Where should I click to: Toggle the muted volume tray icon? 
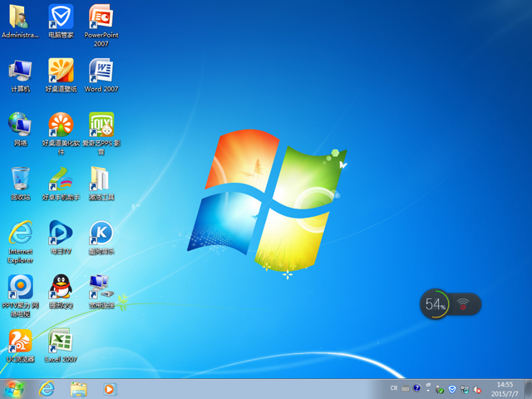point(478,389)
